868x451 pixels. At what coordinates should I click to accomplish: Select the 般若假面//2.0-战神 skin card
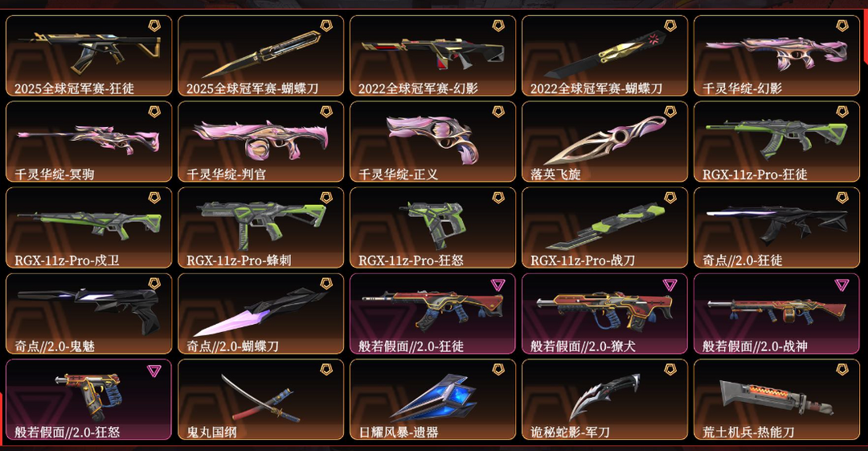776,313
